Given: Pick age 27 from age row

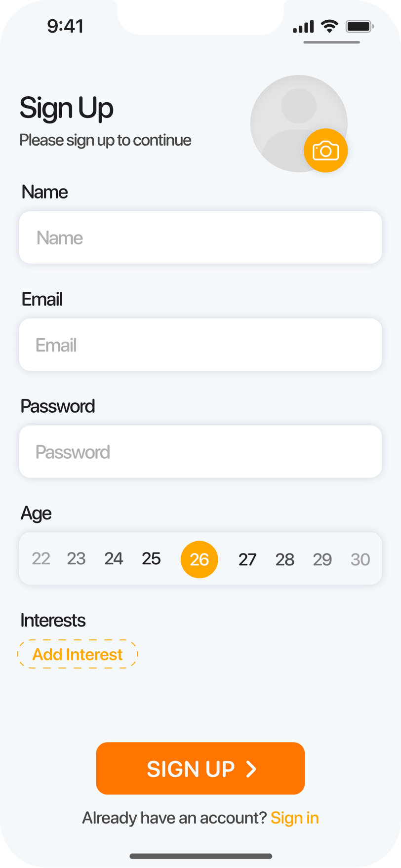Looking at the screenshot, I should (247, 559).
